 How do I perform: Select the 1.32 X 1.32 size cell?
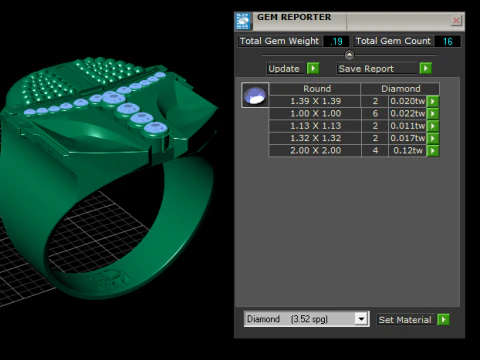pyautogui.click(x=315, y=138)
